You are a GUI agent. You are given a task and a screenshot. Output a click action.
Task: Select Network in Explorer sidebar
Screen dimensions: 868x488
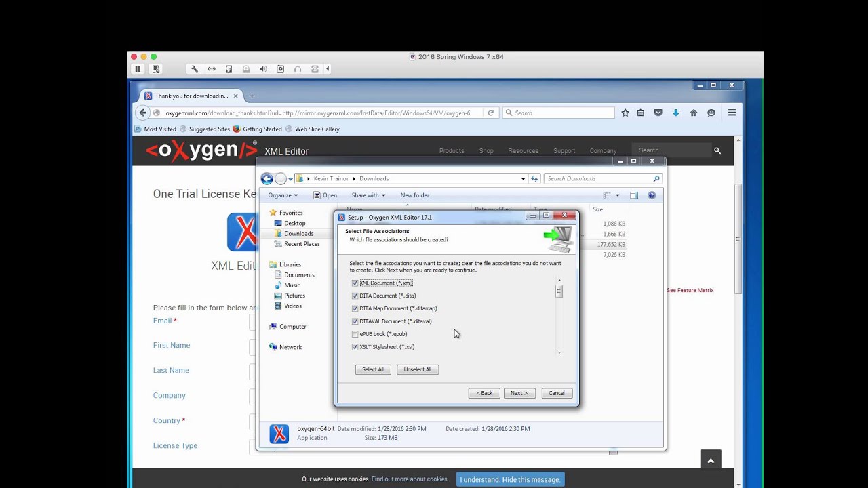[285, 347]
